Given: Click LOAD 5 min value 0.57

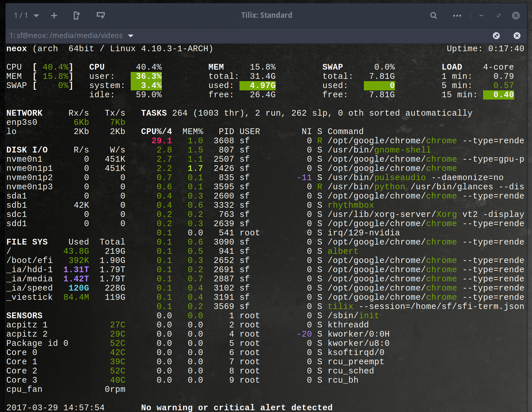Looking at the screenshot, I should point(504,85).
